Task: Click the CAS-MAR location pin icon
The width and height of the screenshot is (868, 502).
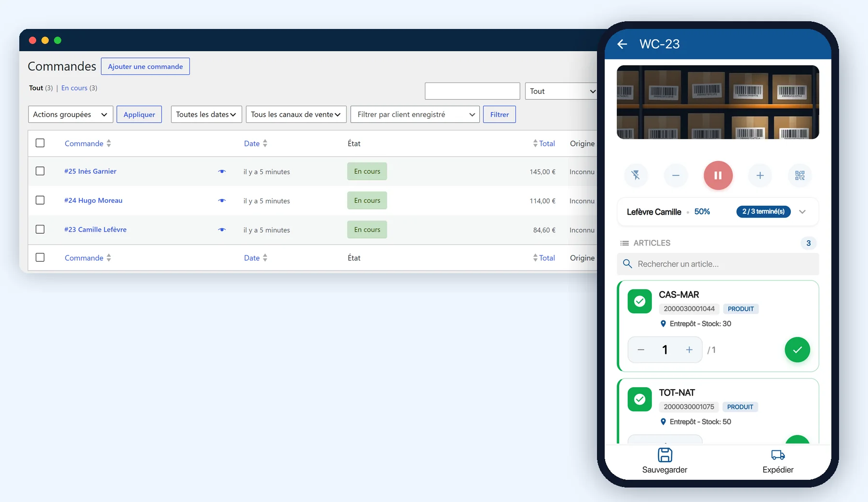Action: click(x=663, y=324)
